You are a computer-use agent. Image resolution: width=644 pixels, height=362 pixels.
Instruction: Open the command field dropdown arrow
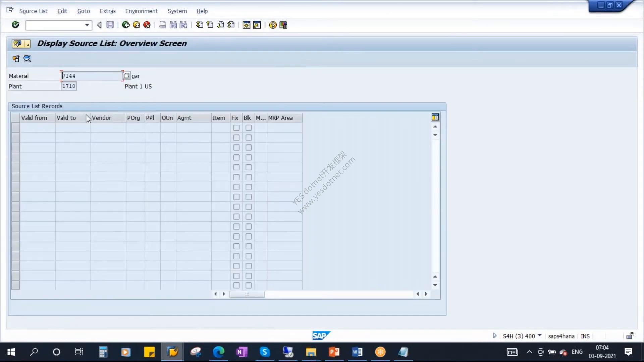[87, 25]
